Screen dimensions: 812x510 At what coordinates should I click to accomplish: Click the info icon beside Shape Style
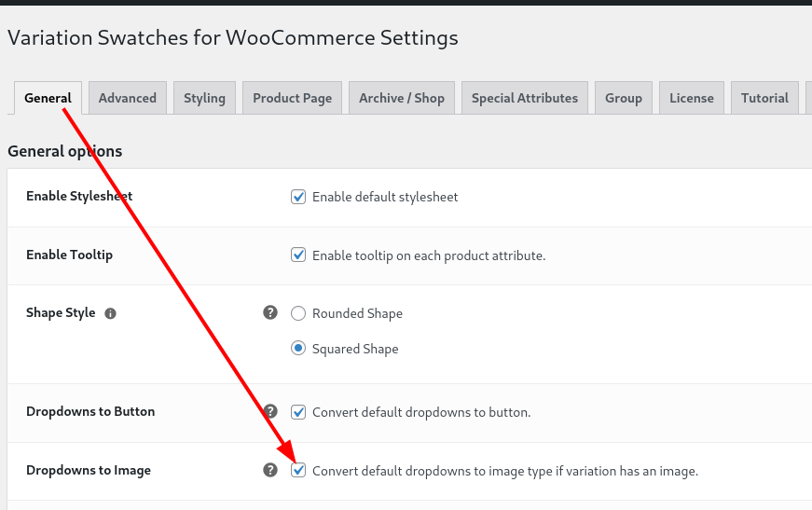(110, 314)
